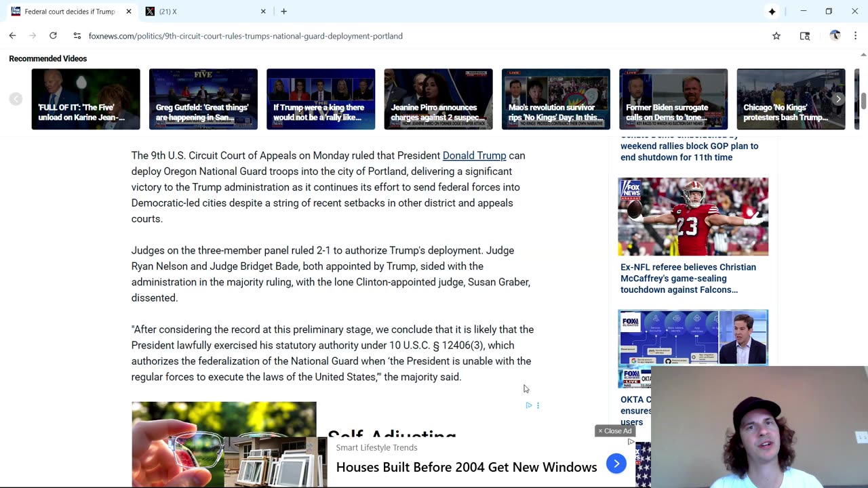
Task: Reload the Fox News page
Action: click(x=53, y=36)
